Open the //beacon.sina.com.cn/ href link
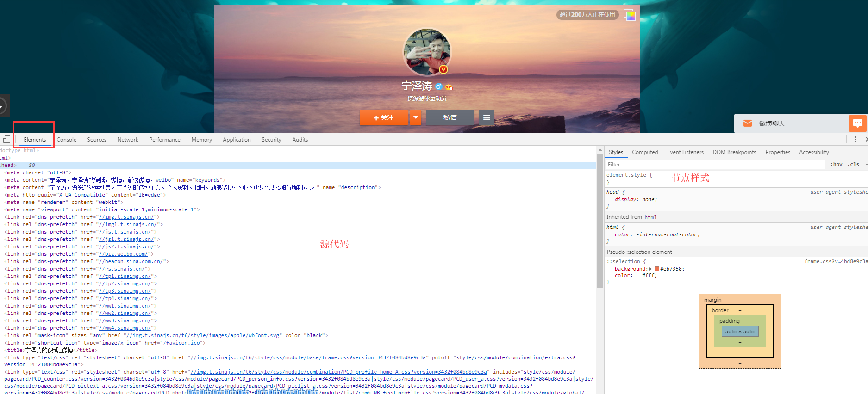Viewport: 868px width, 394px height. [x=131, y=261]
